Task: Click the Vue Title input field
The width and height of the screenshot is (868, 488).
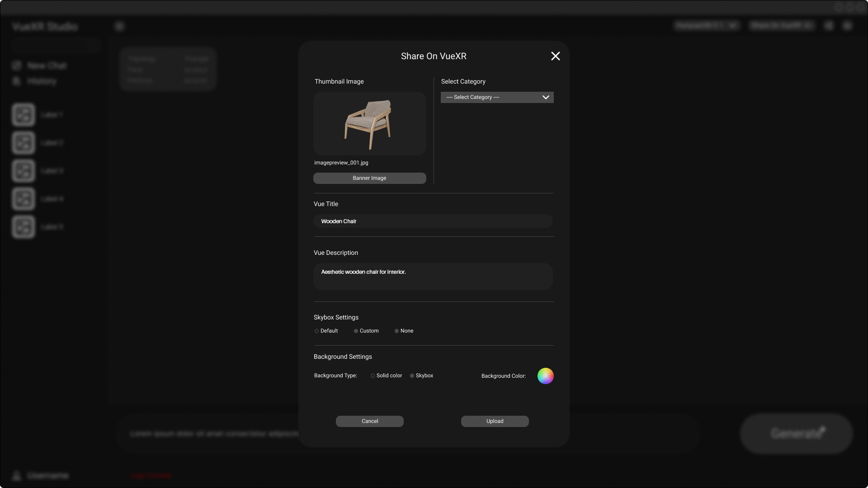Action: tap(433, 221)
